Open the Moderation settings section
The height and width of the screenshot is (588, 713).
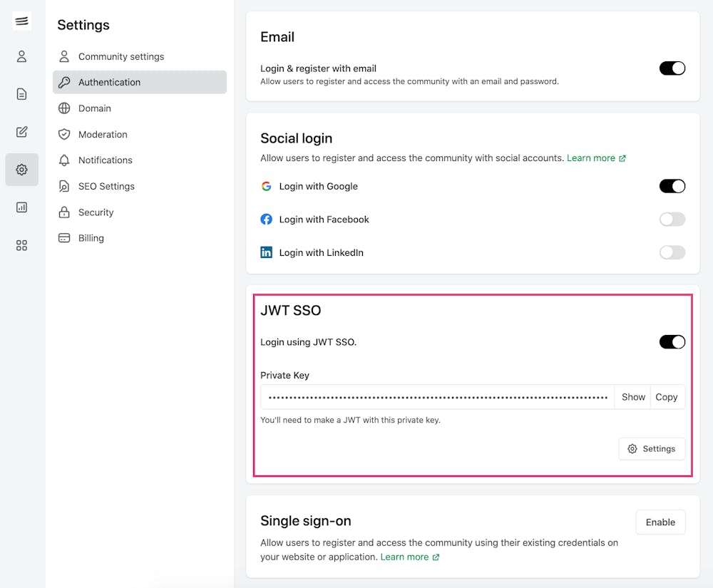point(103,134)
